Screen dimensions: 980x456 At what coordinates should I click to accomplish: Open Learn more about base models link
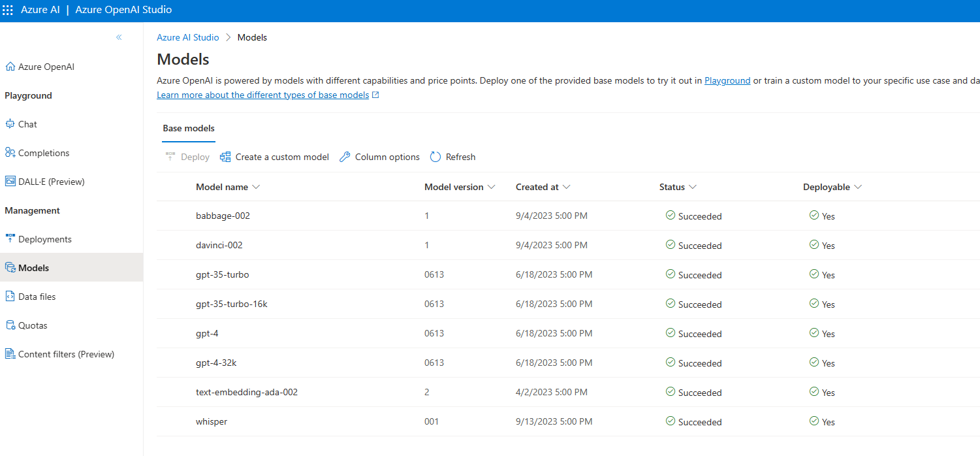[x=263, y=95]
